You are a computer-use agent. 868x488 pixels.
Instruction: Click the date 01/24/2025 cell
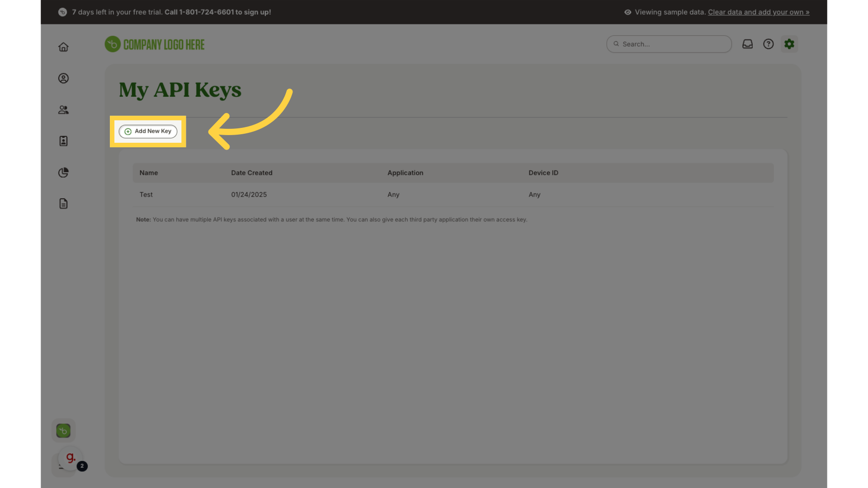pos(249,195)
